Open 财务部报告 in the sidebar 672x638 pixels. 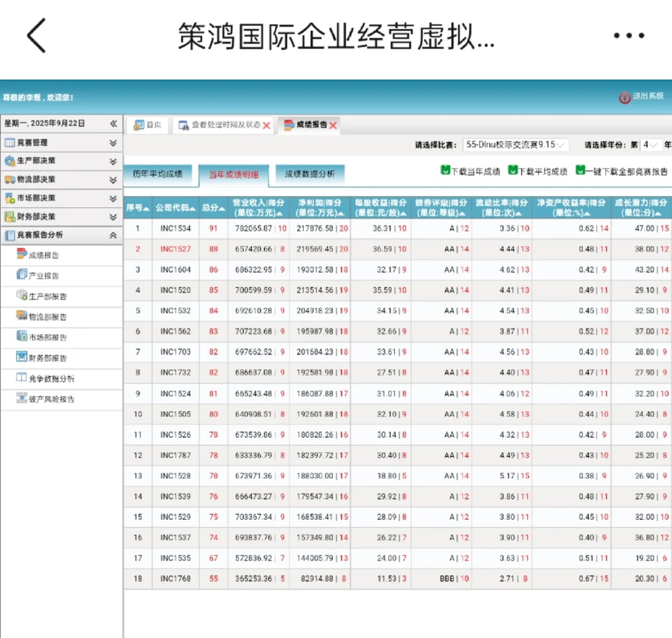tap(47, 358)
